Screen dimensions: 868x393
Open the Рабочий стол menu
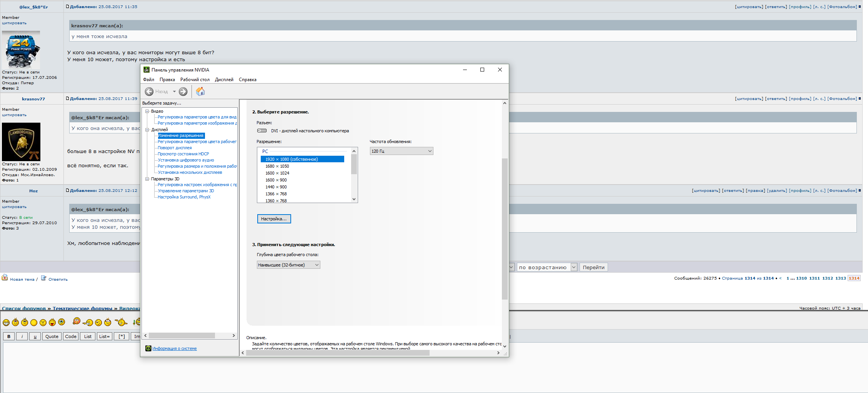tap(195, 80)
